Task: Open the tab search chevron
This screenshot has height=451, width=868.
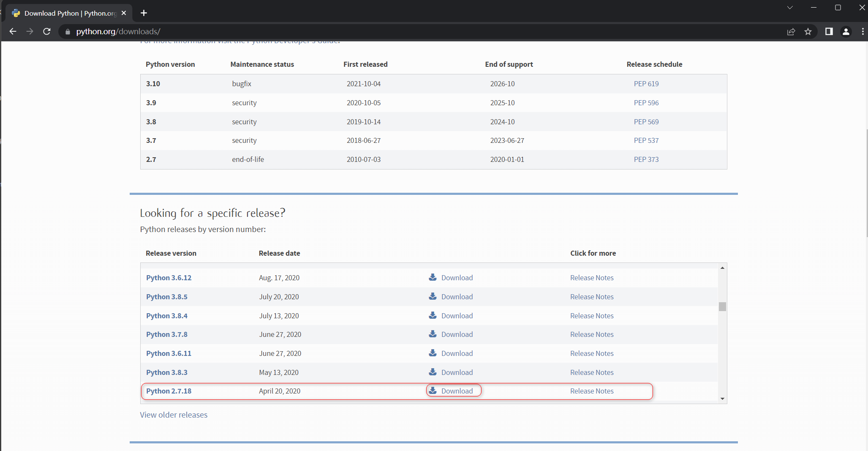Action: 790,8
